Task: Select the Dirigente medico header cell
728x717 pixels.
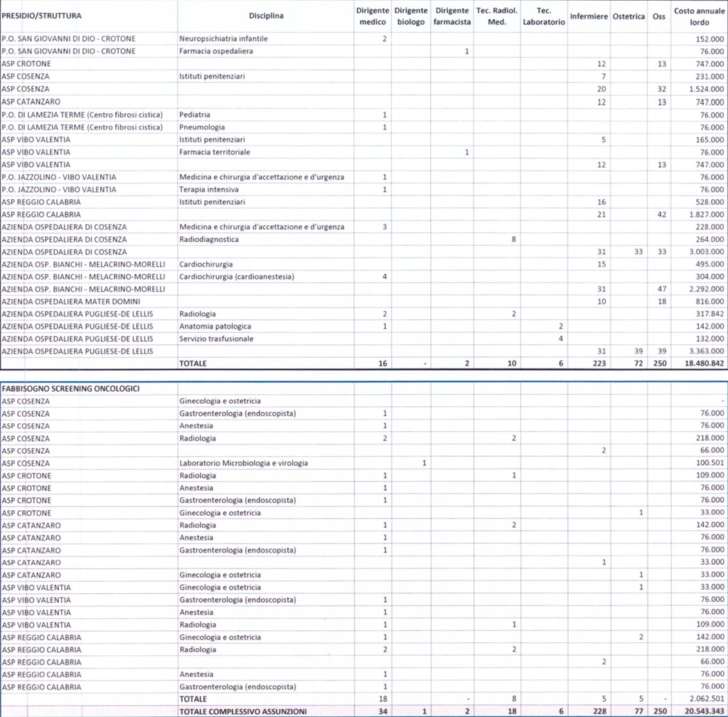Action: [373, 16]
